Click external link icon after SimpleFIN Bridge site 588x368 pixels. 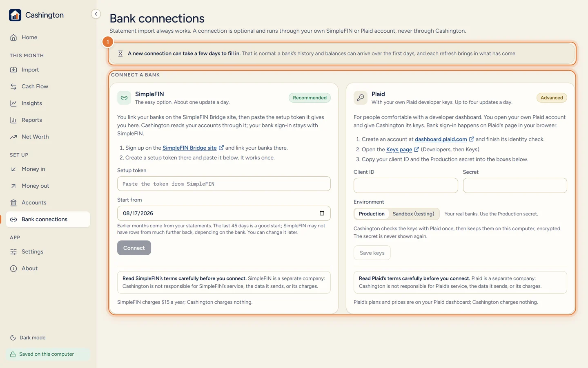221,148
